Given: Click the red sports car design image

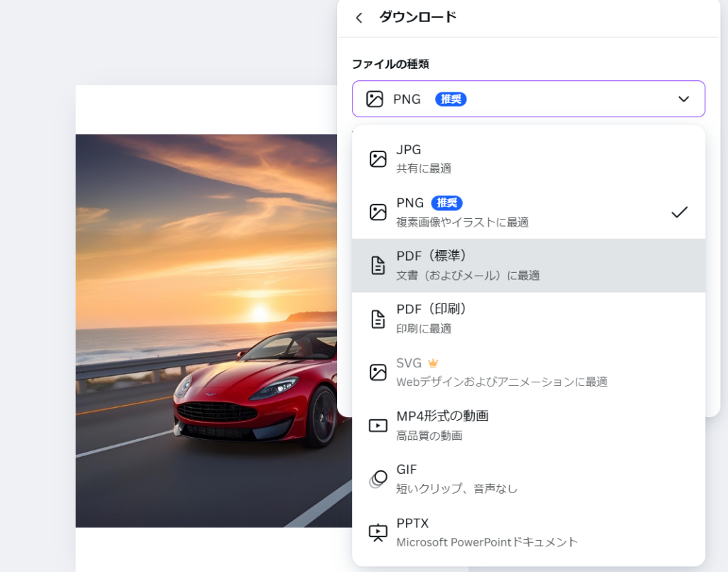Looking at the screenshot, I should [x=213, y=331].
